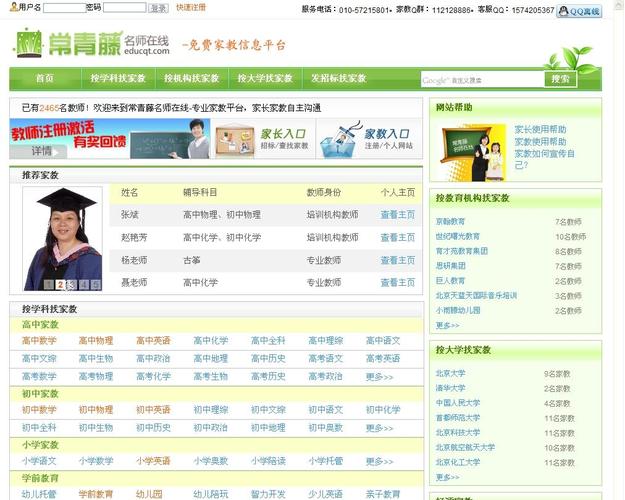
Task: View 杨老师's 查看主页 link
Action: coord(398,260)
